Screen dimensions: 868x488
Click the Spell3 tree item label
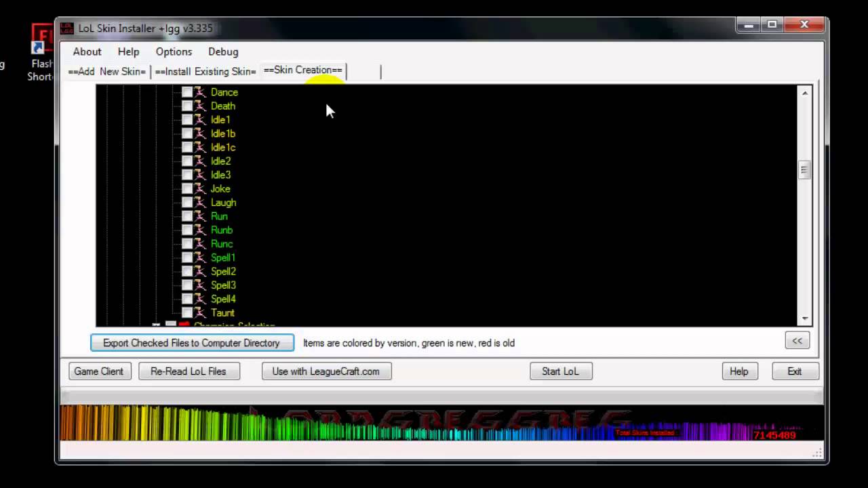(x=223, y=285)
